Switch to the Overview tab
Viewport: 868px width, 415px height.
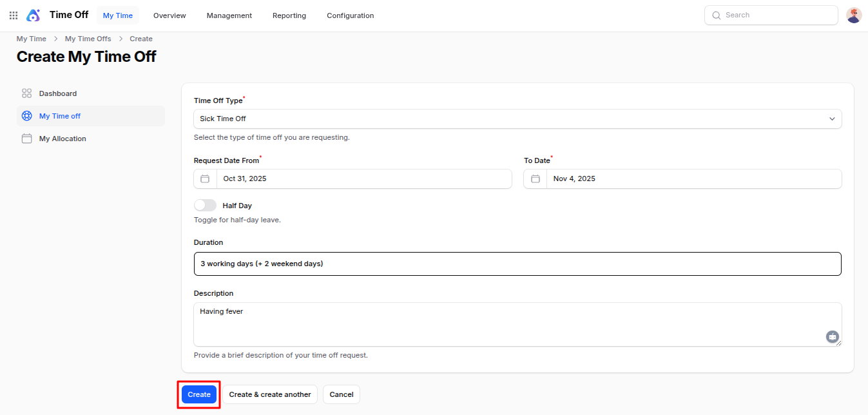tap(169, 15)
